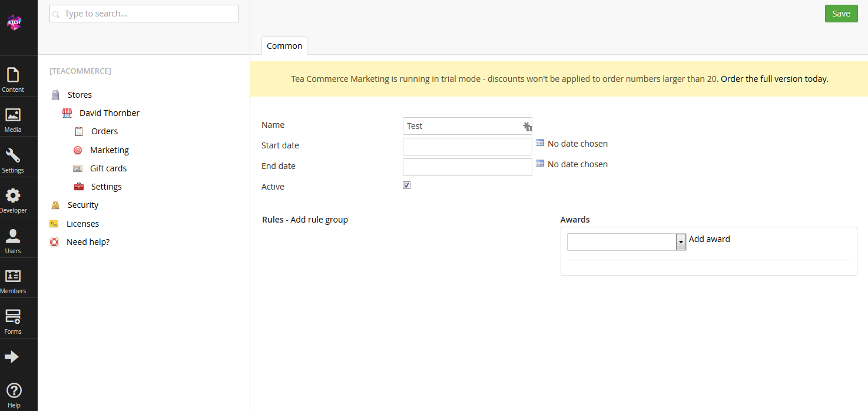Viewport: 868px width, 411px height.
Task: Click the Gift cards icon
Action: pos(78,168)
